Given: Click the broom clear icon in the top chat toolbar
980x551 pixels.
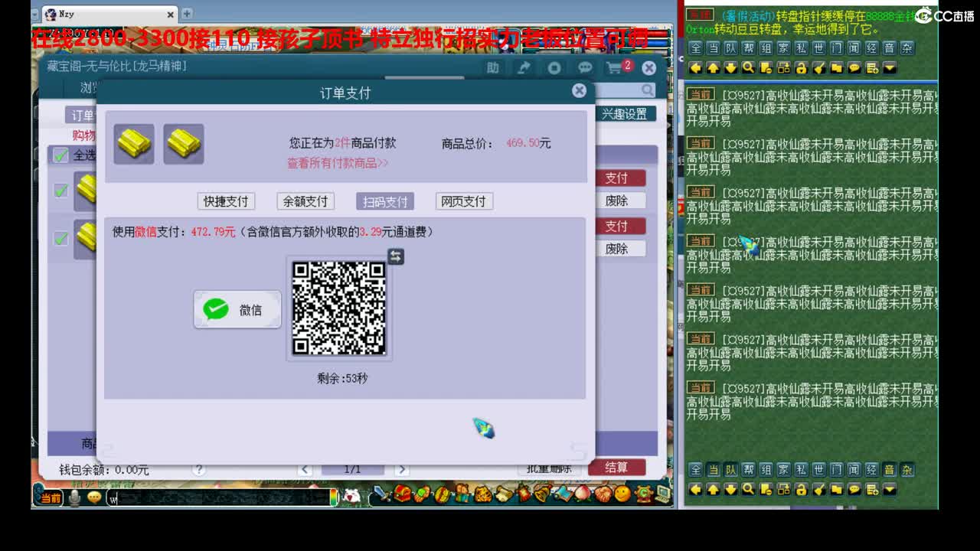Looking at the screenshot, I should [818, 68].
